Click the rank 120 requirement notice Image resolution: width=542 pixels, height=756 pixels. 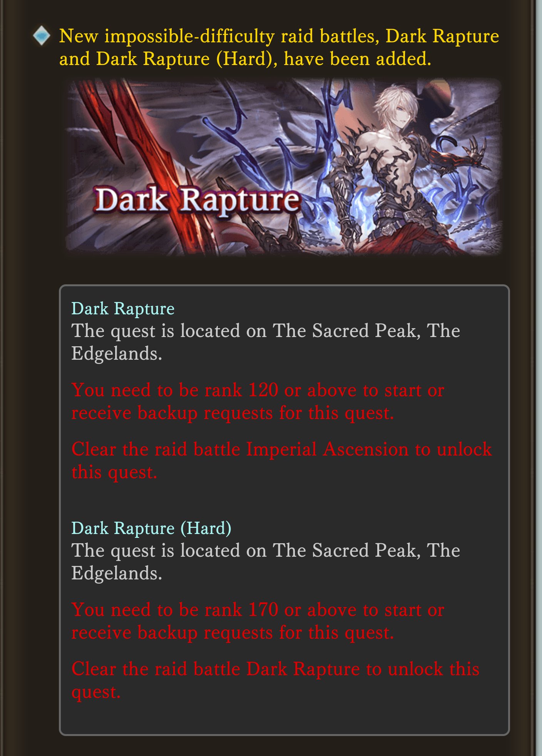pos(258,401)
